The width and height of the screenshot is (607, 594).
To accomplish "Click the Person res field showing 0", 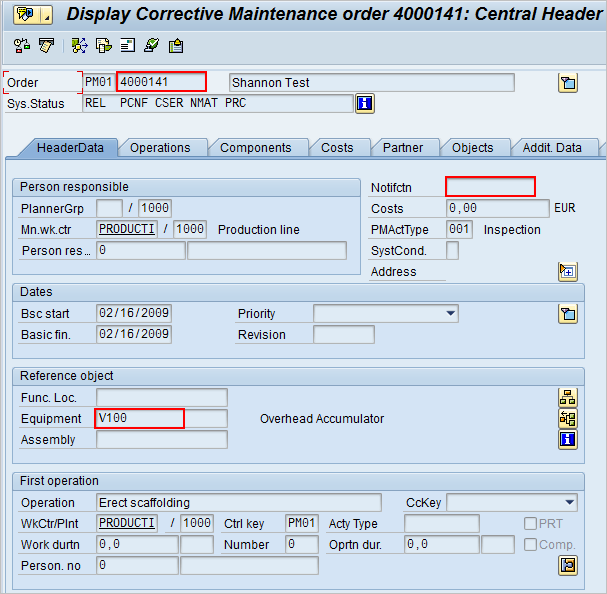I will (x=141, y=250).
